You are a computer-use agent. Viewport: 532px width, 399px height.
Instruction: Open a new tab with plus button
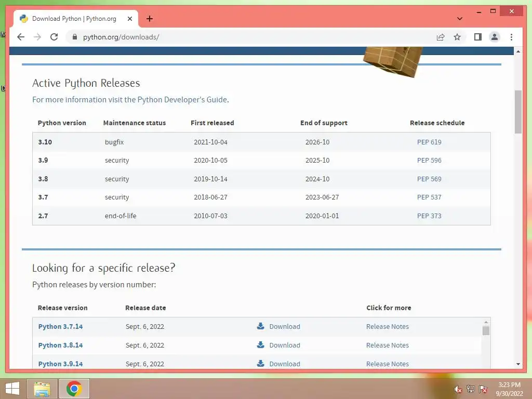pos(150,19)
